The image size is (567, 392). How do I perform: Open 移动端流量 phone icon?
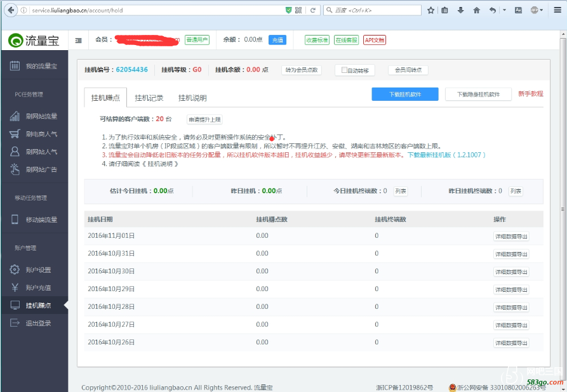pyautogui.click(x=15, y=219)
